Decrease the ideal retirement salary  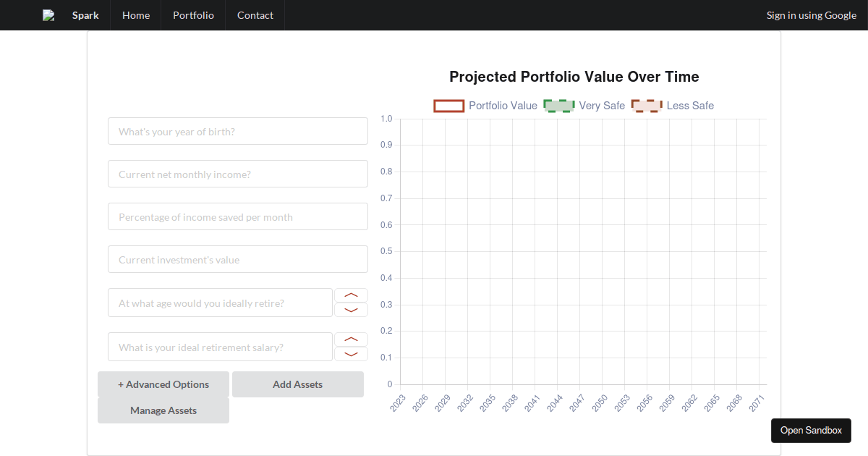(351, 354)
